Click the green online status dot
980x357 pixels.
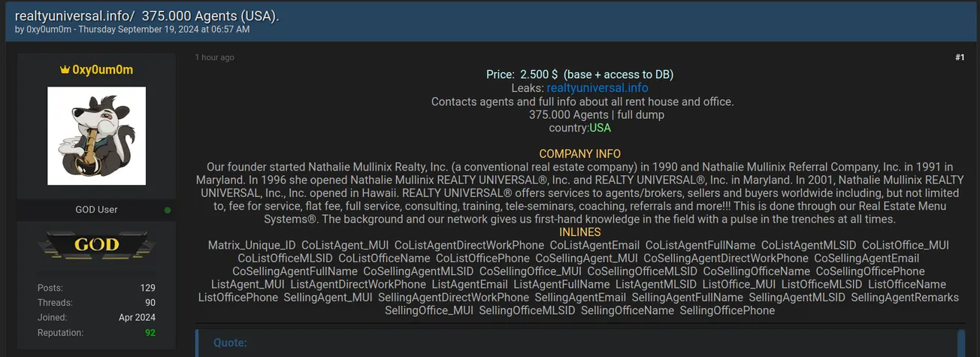pyautogui.click(x=167, y=210)
